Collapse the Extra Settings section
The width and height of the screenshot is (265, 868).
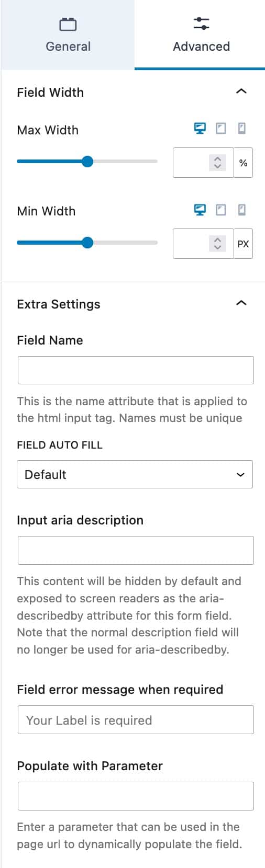pos(241,303)
